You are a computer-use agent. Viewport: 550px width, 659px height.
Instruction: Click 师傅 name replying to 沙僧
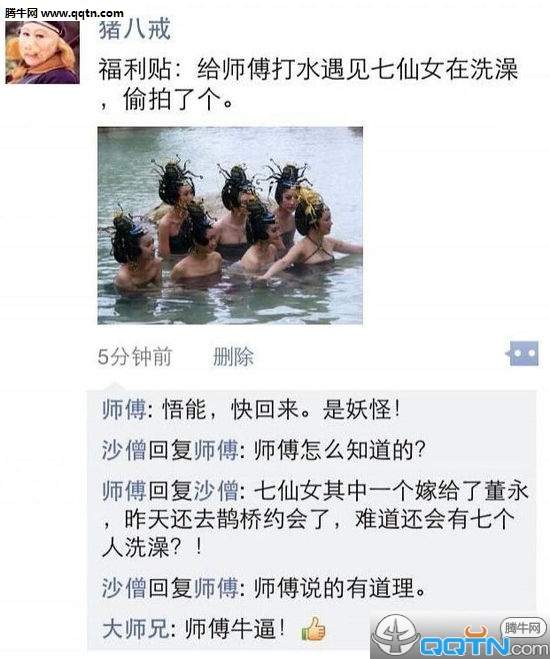(124, 491)
